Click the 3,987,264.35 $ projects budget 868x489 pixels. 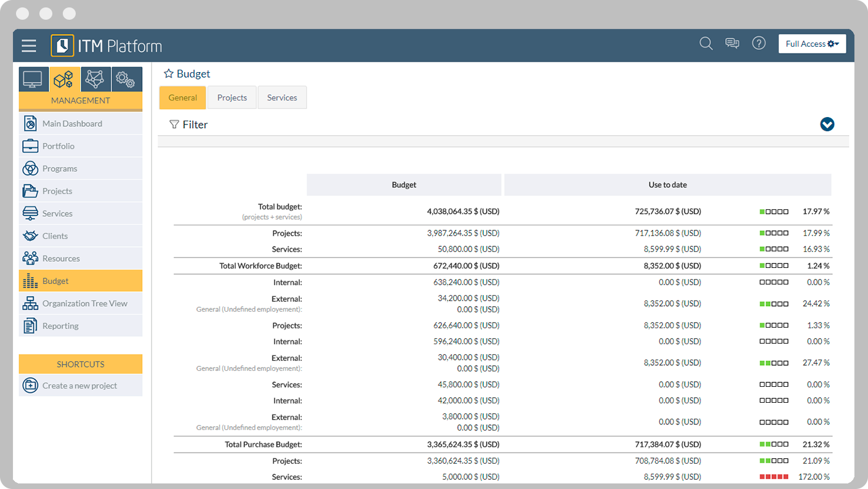pyautogui.click(x=463, y=233)
